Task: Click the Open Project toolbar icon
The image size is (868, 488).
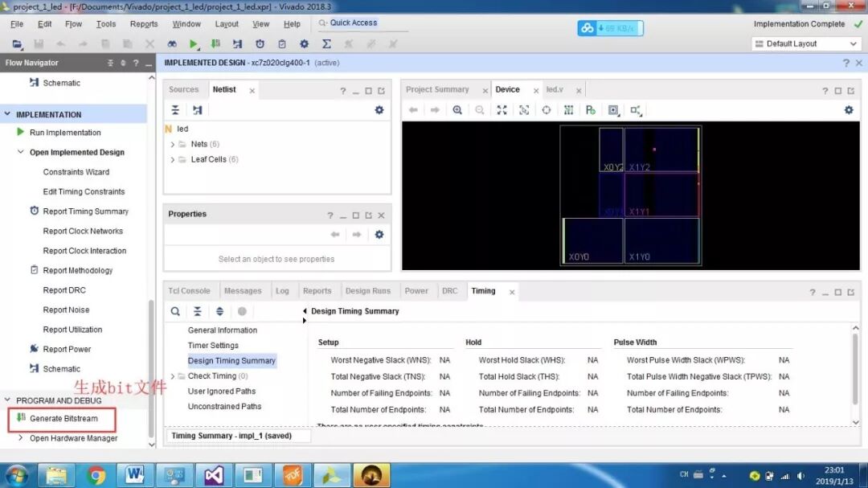Action: pyautogui.click(x=17, y=43)
